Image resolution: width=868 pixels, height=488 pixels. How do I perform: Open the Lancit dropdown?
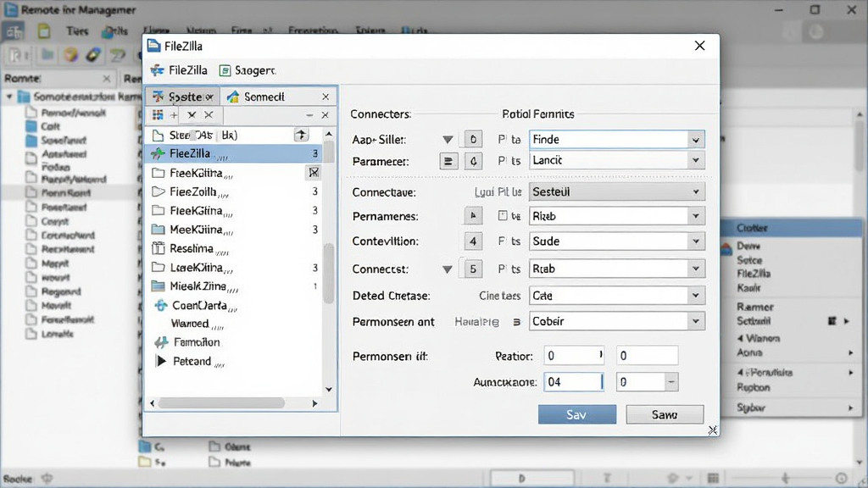[x=617, y=160]
